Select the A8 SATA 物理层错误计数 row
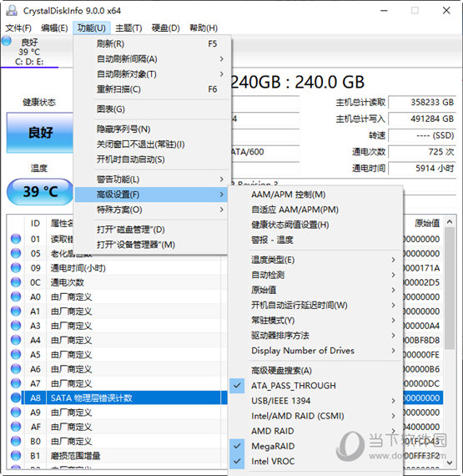The width and height of the screenshot is (463, 476). (x=123, y=398)
